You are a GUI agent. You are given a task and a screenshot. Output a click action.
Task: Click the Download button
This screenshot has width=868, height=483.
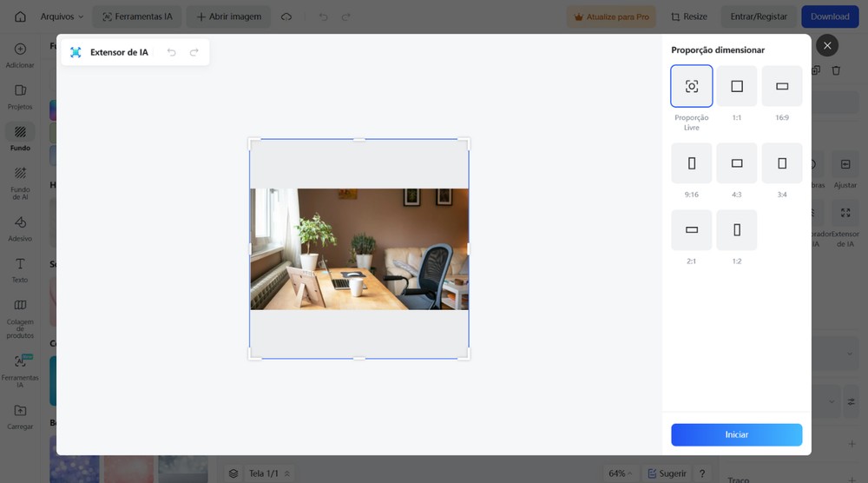tap(830, 17)
